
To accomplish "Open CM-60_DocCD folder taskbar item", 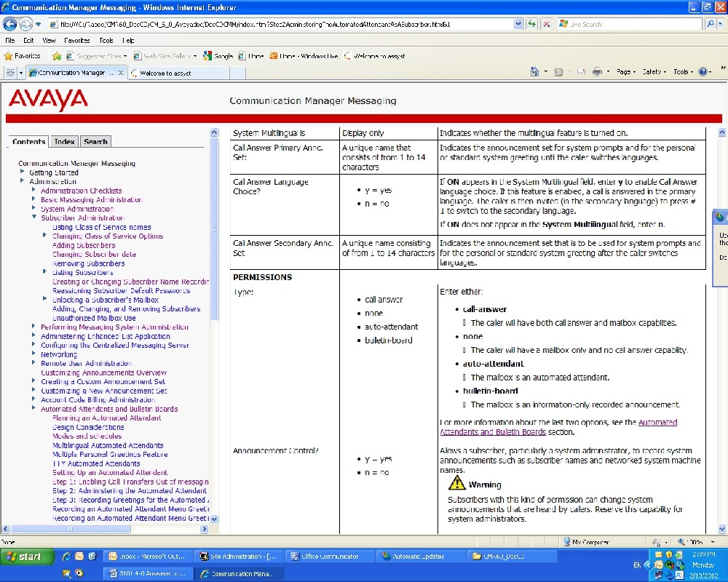I will [511, 556].
